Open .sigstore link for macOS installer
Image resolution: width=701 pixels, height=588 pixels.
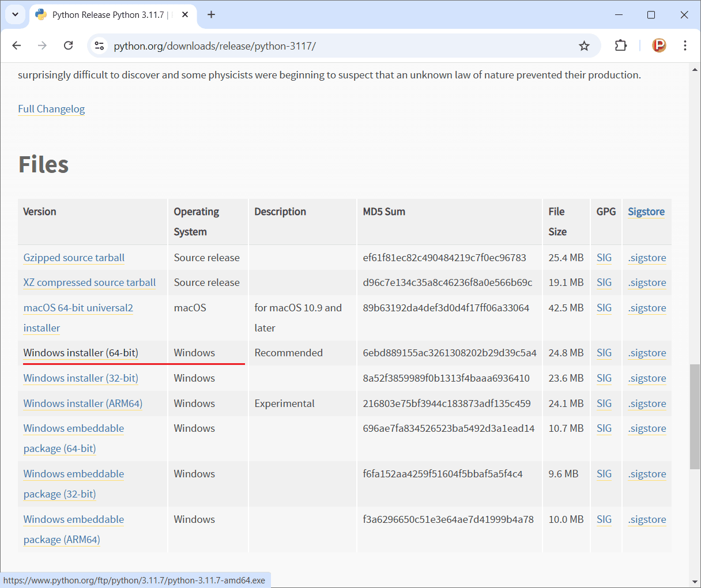[647, 308]
